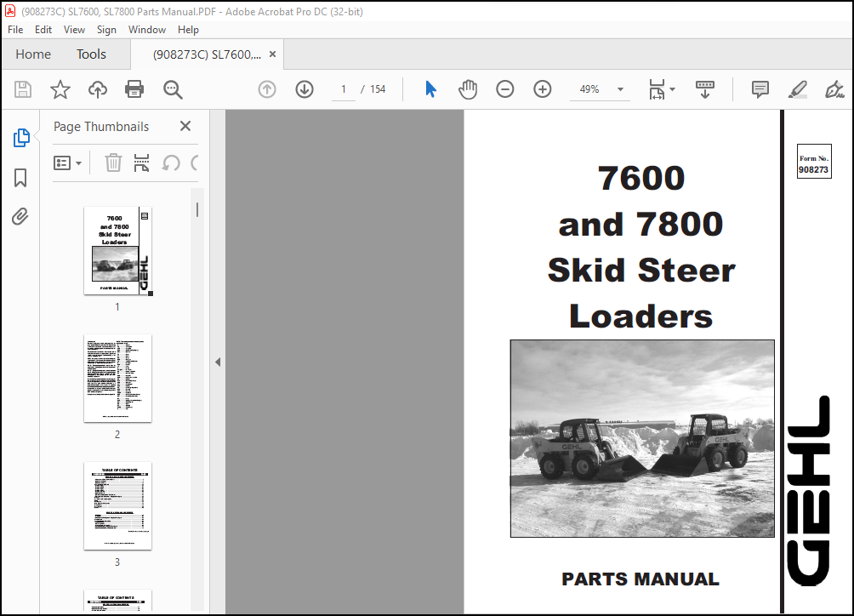
Task: Select the Highlight text pen tool
Action: [x=797, y=89]
